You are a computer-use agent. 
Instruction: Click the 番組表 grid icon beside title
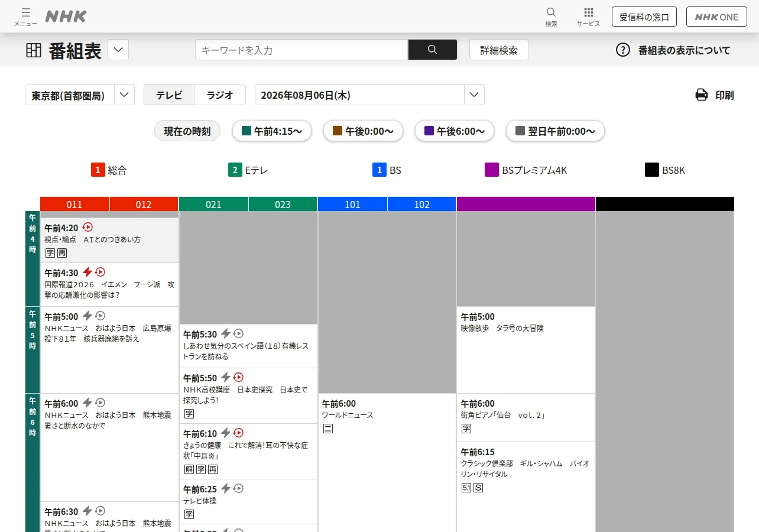[34, 50]
